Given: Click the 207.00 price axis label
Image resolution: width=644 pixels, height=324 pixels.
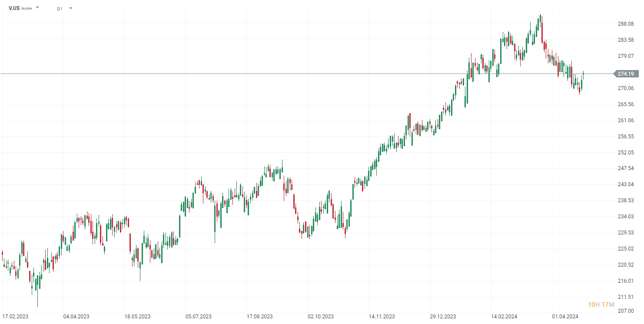Looking at the screenshot, I should (x=625, y=311).
